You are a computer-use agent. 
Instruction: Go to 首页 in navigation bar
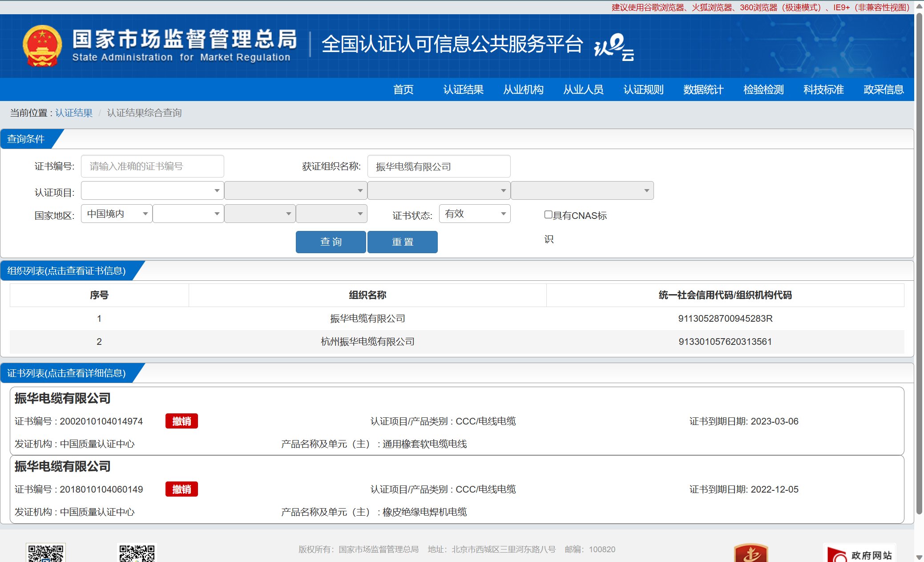403,89
